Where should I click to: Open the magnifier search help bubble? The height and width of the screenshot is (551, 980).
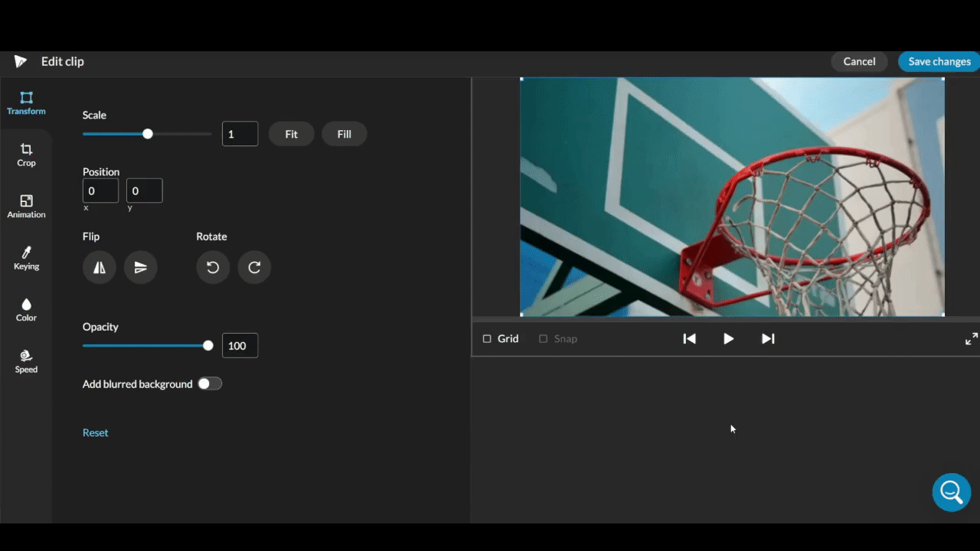[951, 492]
